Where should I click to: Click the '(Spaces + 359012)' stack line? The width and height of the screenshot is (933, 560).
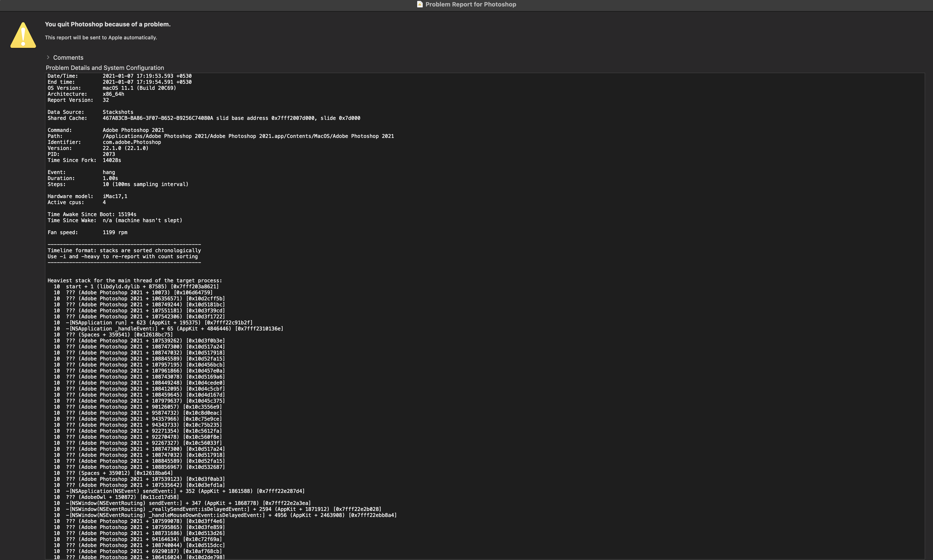click(113, 473)
